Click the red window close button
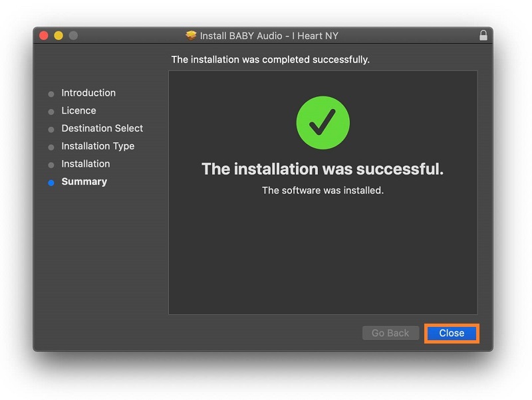This screenshot has height=400, width=532. 44,36
